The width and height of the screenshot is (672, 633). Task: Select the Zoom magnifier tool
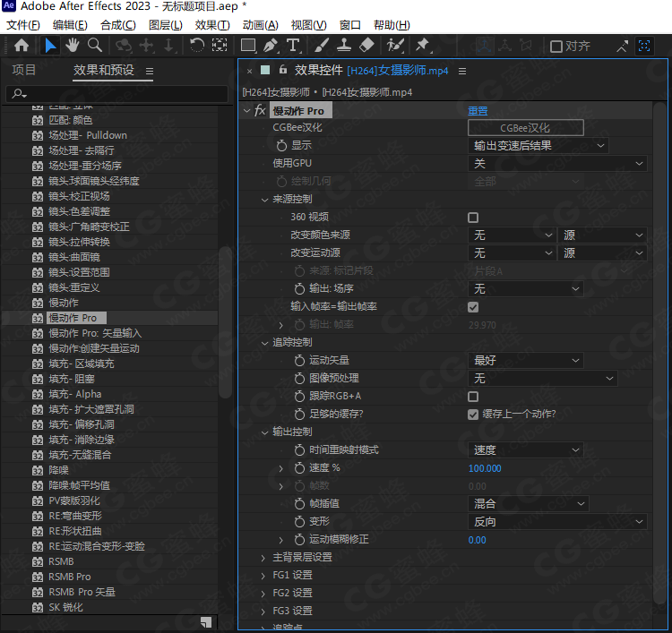coord(95,46)
